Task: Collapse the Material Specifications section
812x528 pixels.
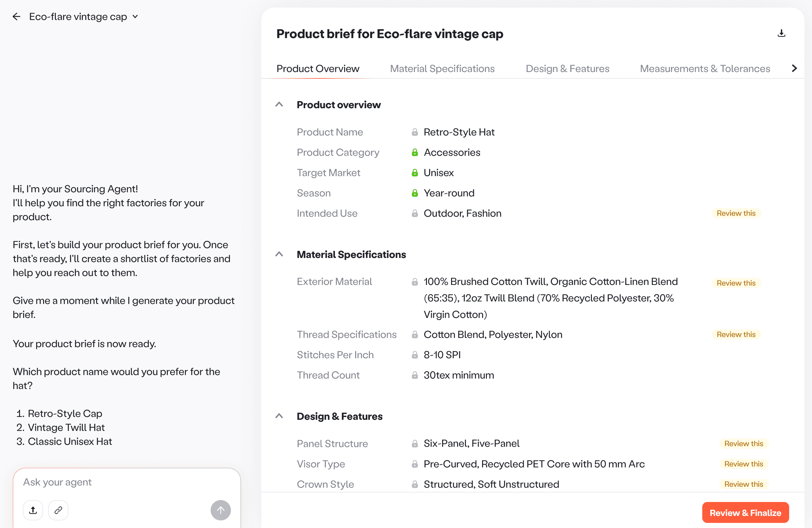Action: click(279, 254)
